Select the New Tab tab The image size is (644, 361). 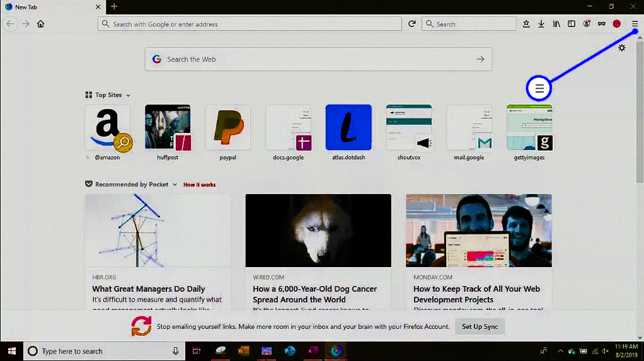[52, 7]
